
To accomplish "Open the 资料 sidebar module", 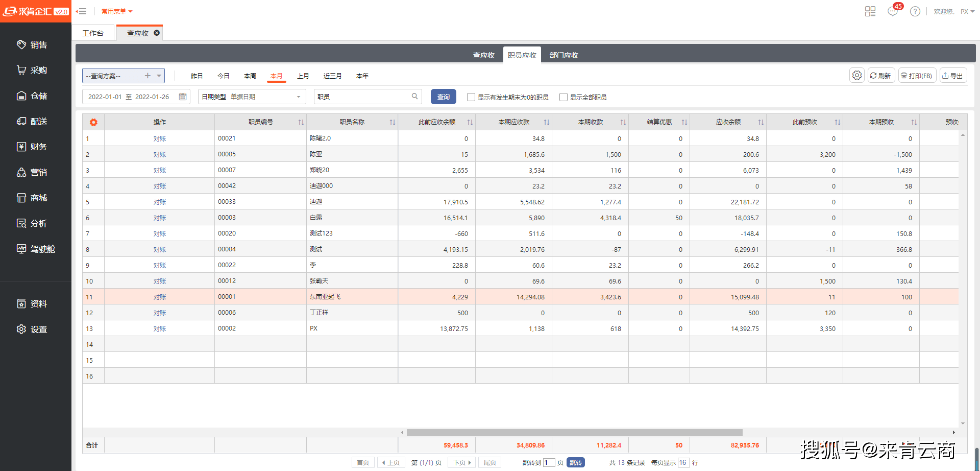I will click(x=32, y=304).
